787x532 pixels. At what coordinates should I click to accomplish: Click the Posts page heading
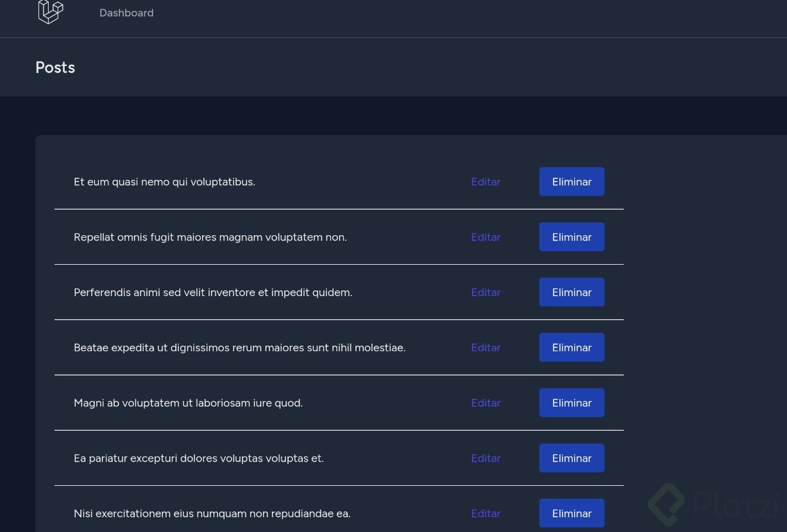[55, 67]
